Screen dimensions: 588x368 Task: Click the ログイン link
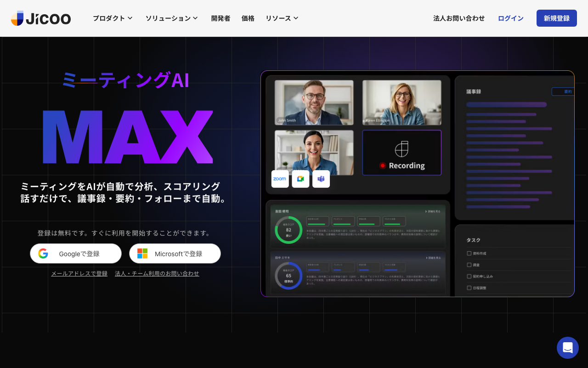(x=511, y=18)
